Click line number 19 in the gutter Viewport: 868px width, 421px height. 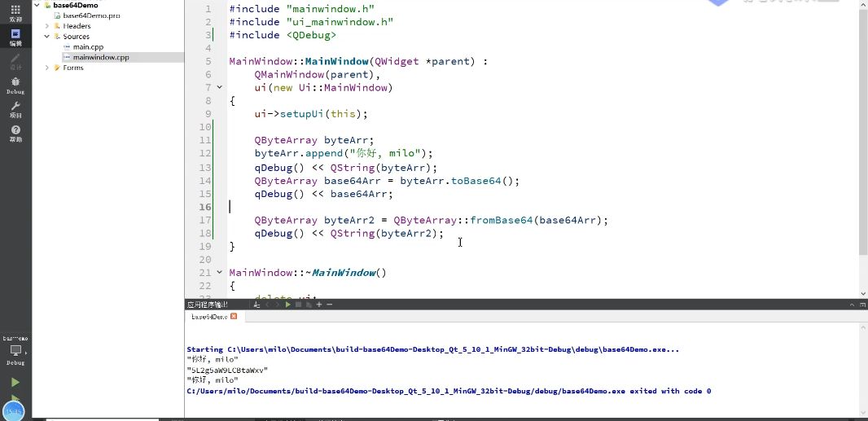pyautogui.click(x=204, y=247)
